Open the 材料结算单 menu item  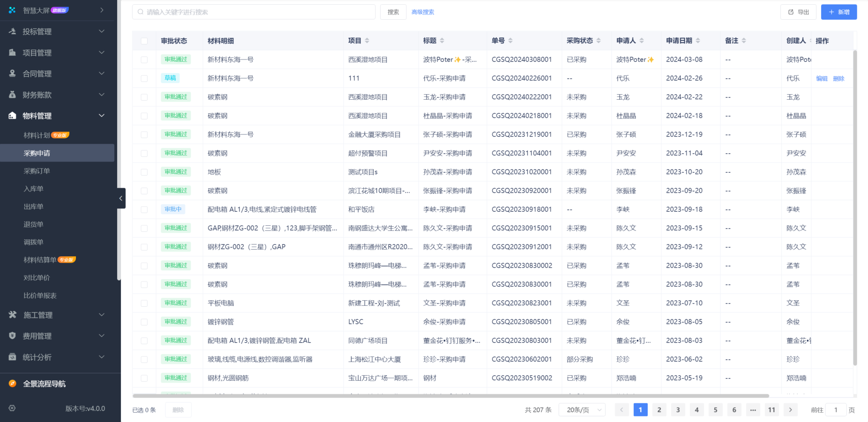point(37,259)
